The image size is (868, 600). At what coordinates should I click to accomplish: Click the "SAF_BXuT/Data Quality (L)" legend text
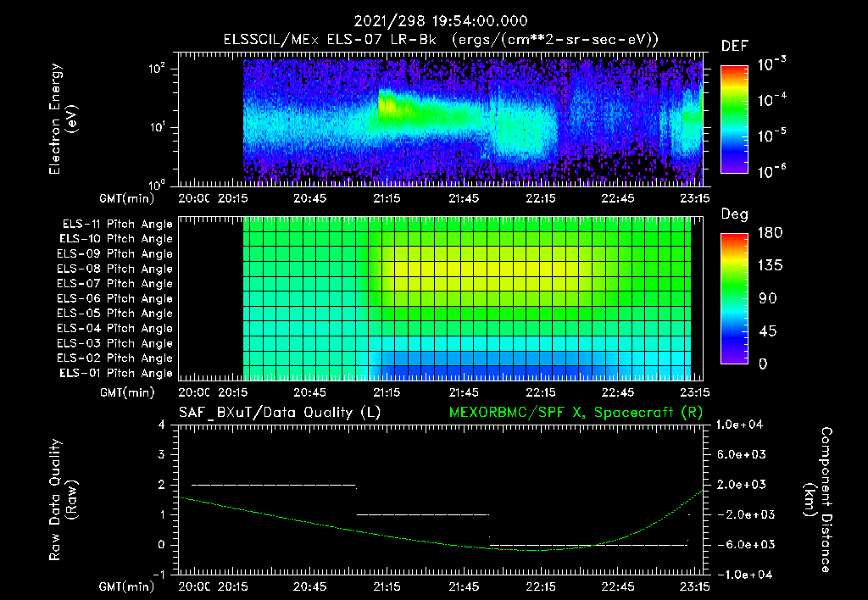pos(280,413)
